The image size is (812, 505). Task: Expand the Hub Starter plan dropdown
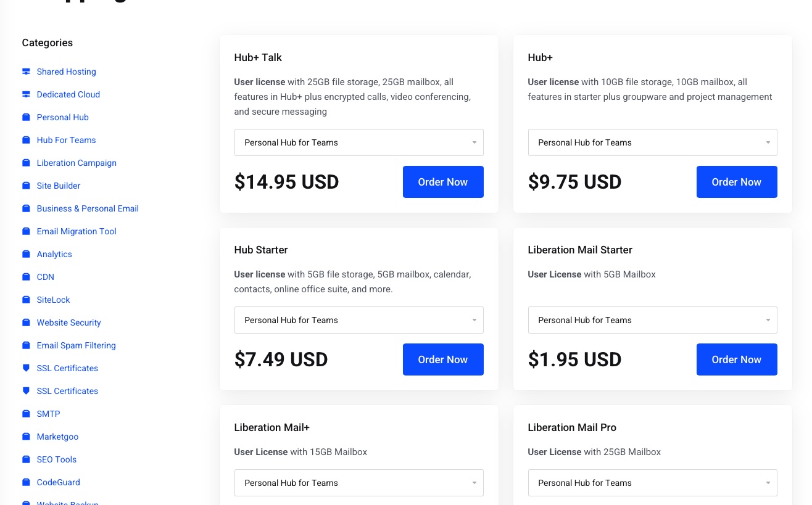358,320
